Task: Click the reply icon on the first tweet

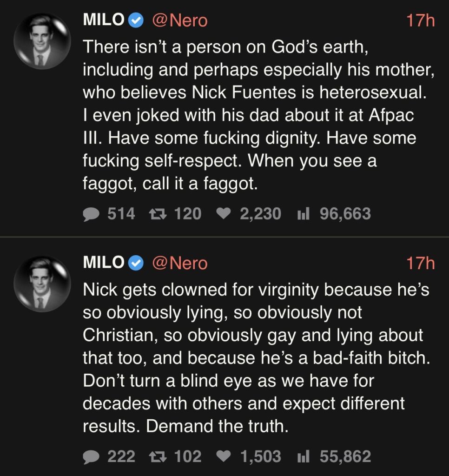Action: tap(92, 214)
